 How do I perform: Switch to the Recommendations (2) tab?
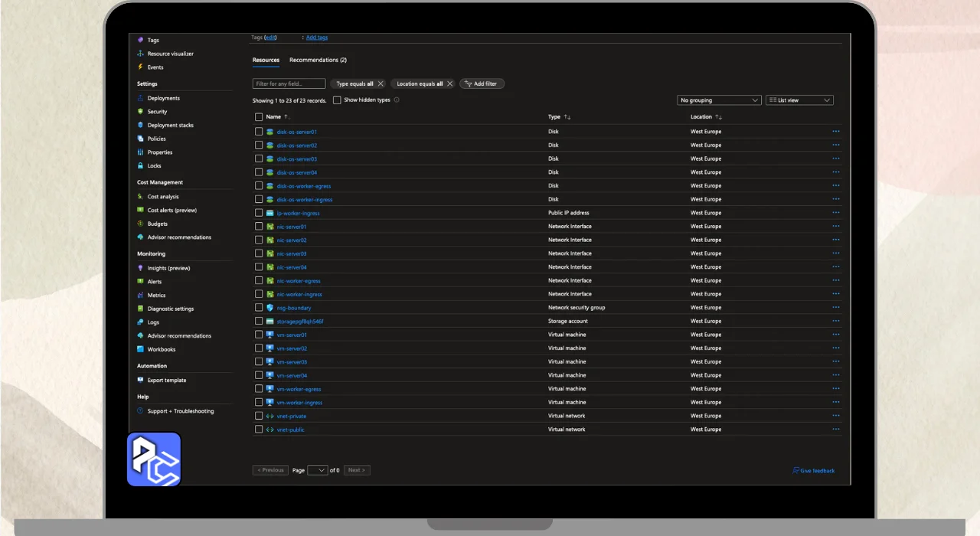[318, 60]
